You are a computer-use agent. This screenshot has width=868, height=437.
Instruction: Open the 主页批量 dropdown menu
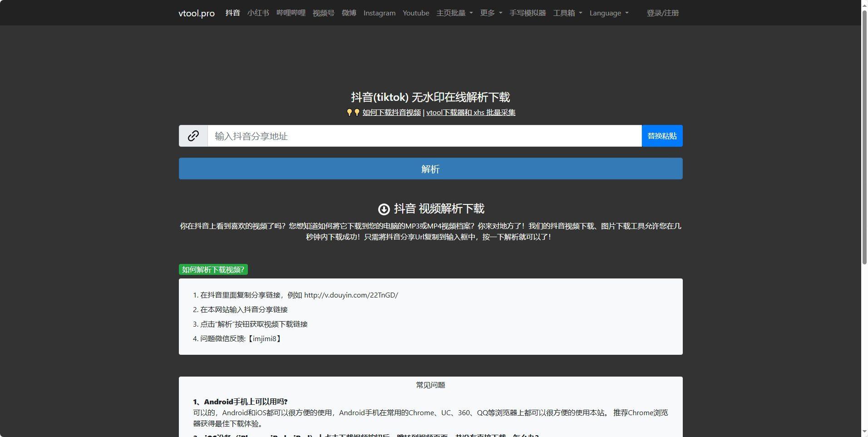click(454, 13)
